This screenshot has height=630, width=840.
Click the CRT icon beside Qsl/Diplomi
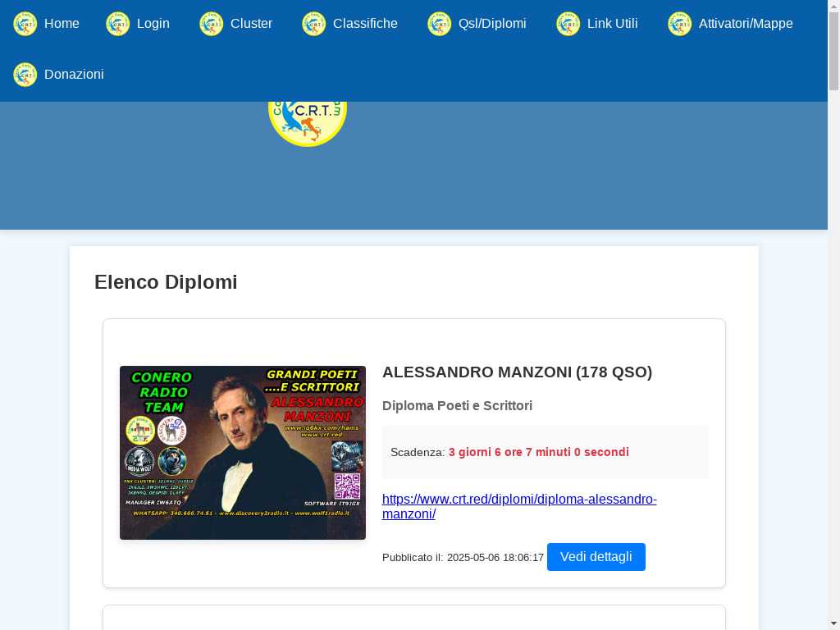coord(440,24)
